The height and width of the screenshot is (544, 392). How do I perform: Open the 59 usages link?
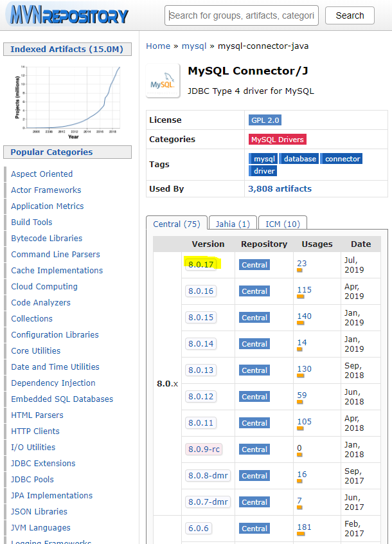tap(302, 395)
